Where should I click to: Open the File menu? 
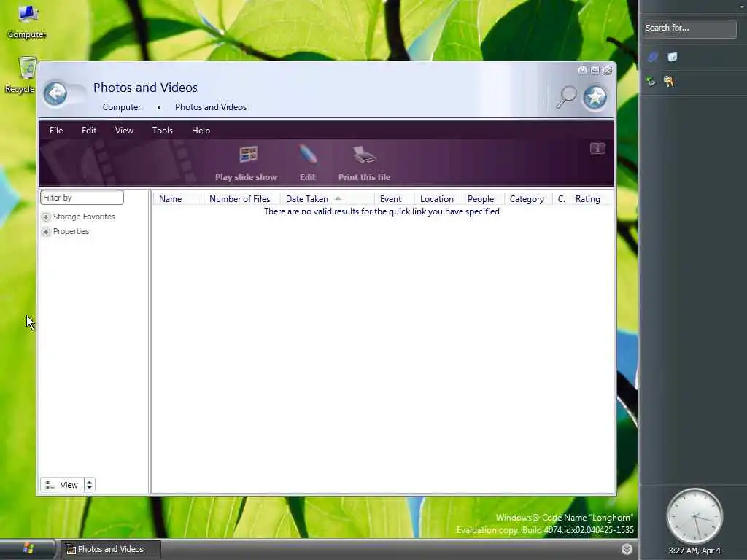(x=56, y=131)
